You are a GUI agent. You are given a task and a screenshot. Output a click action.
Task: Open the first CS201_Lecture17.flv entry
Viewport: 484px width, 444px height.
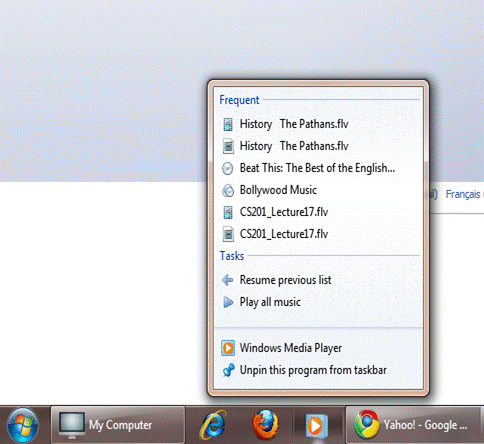click(318, 212)
